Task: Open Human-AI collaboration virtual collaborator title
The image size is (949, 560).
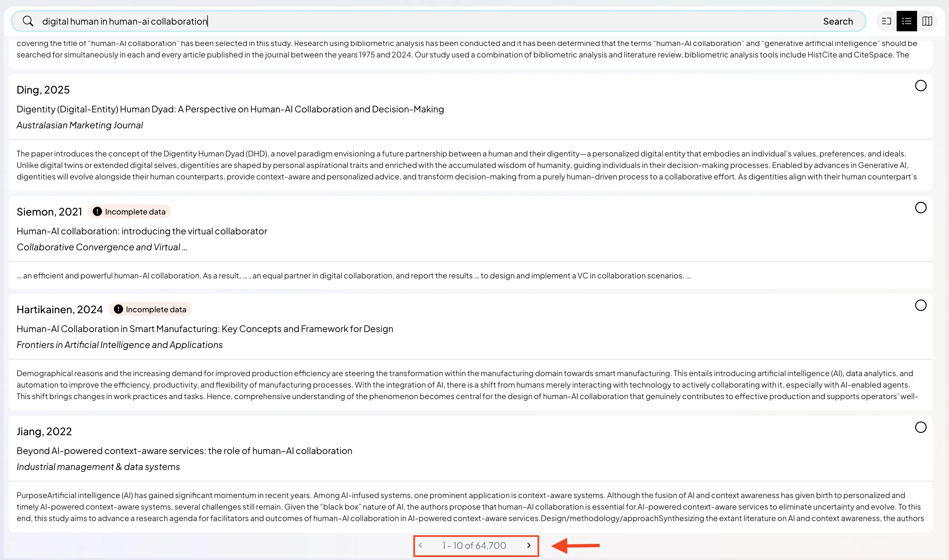Action: pos(142,231)
